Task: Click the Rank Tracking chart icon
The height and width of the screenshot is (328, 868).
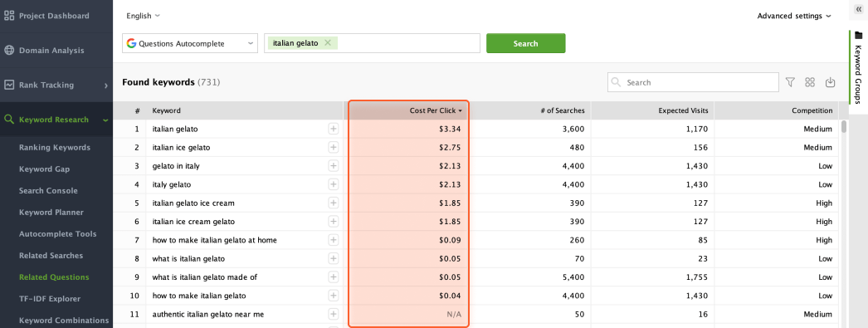Action: (x=9, y=86)
